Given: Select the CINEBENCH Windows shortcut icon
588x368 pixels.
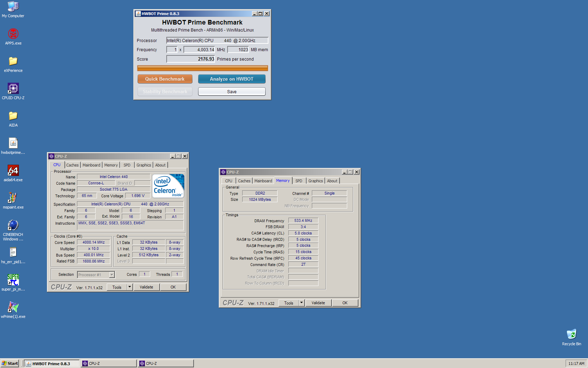Looking at the screenshot, I should coord(13,230).
